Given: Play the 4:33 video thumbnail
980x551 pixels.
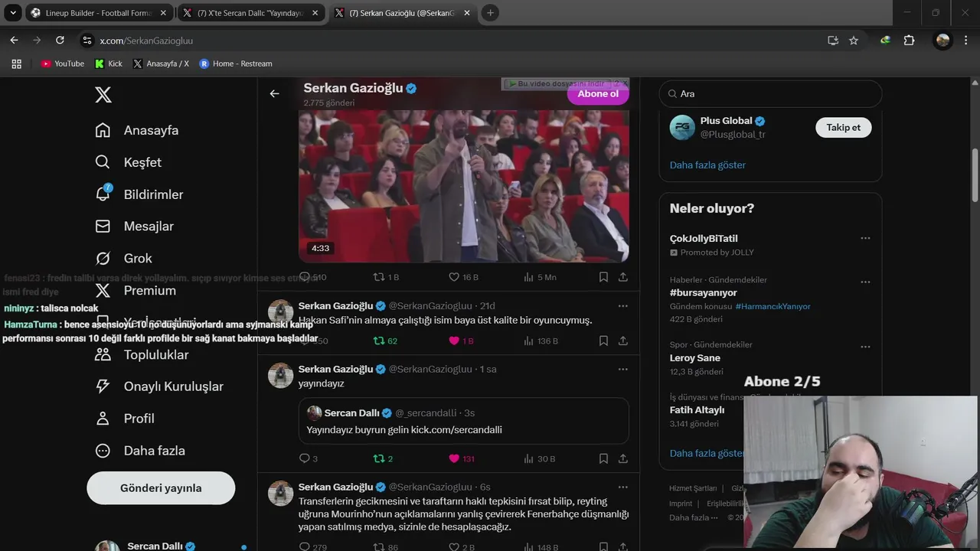Looking at the screenshot, I should point(464,186).
